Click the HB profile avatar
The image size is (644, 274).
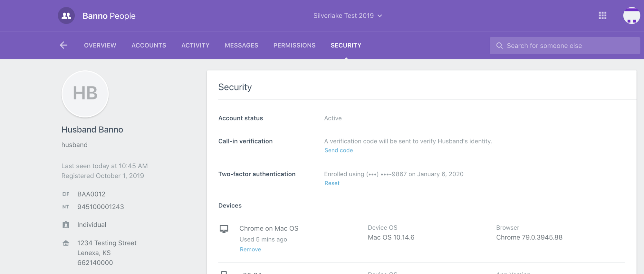coord(85,94)
